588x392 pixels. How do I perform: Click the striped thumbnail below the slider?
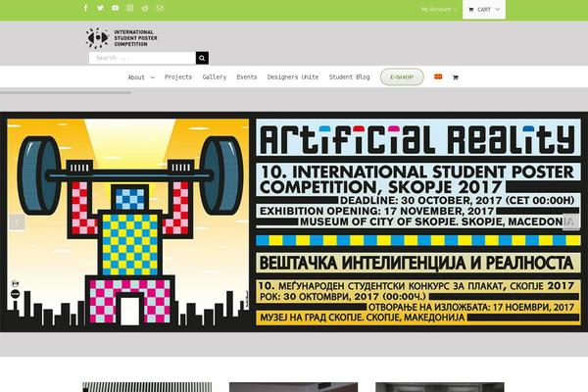click(147, 387)
